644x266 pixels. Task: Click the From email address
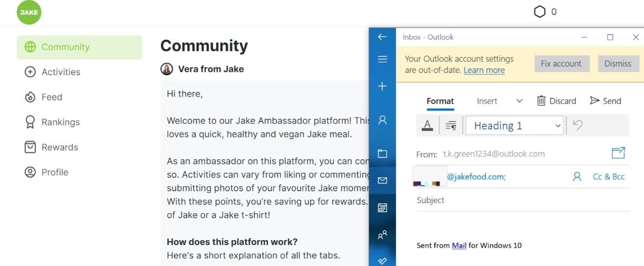pos(494,154)
